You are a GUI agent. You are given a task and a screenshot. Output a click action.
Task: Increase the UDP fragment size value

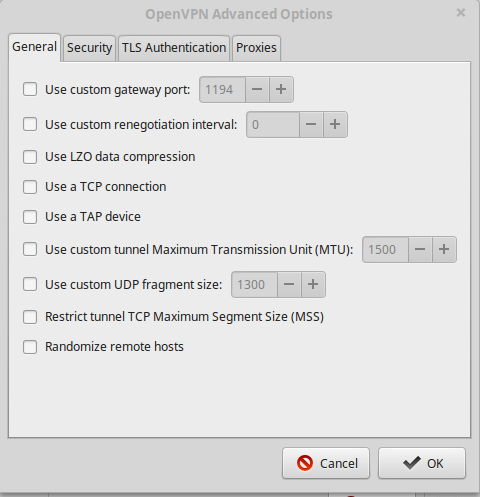pyautogui.click(x=313, y=284)
